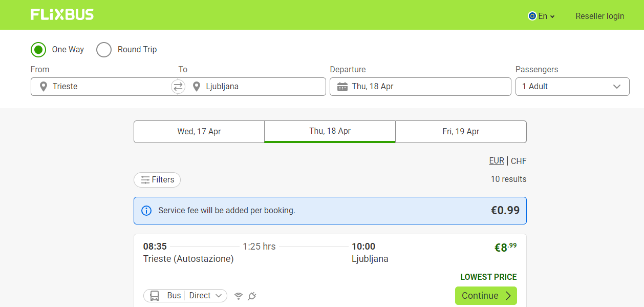
Task: Click the 1:25 hrs duration text
Action: coord(259,247)
